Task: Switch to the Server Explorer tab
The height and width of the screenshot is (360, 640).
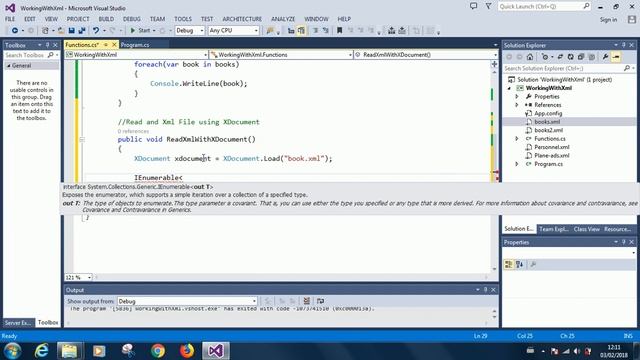Action: (x=18, y=322)
